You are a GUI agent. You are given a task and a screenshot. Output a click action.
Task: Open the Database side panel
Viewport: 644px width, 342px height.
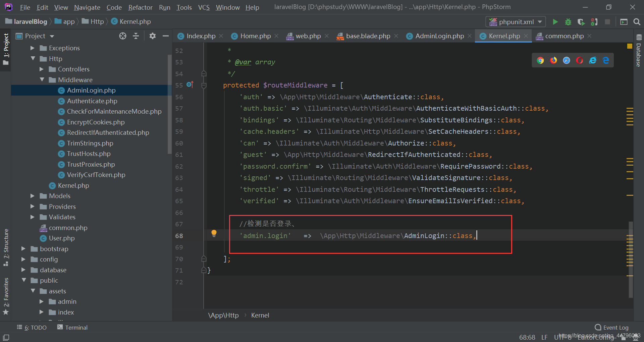(639, 50)
